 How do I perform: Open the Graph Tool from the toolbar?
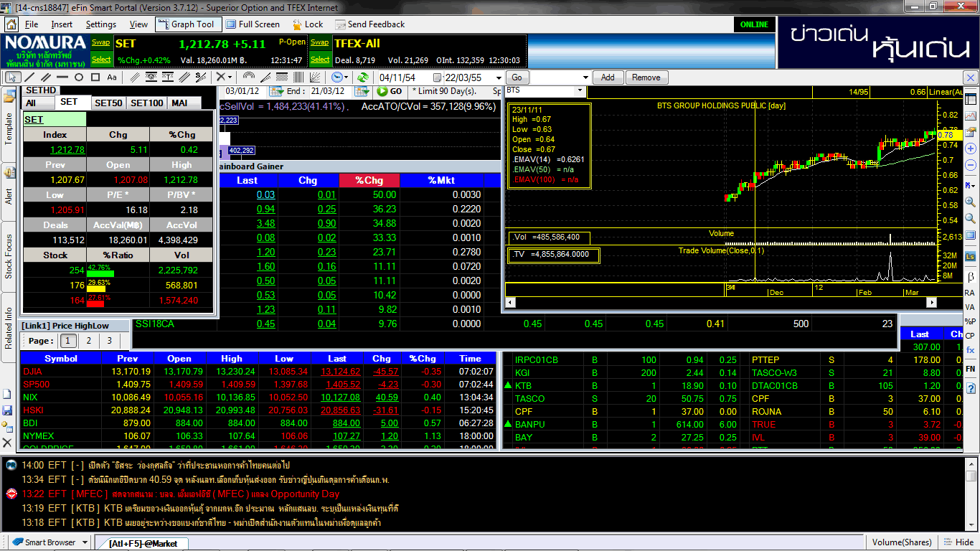pos(189,24)
